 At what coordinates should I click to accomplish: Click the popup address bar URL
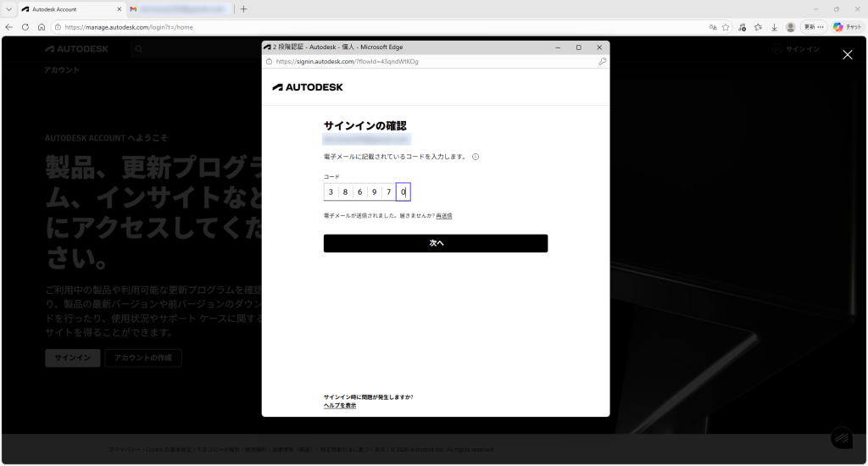(x=348, y=62)
